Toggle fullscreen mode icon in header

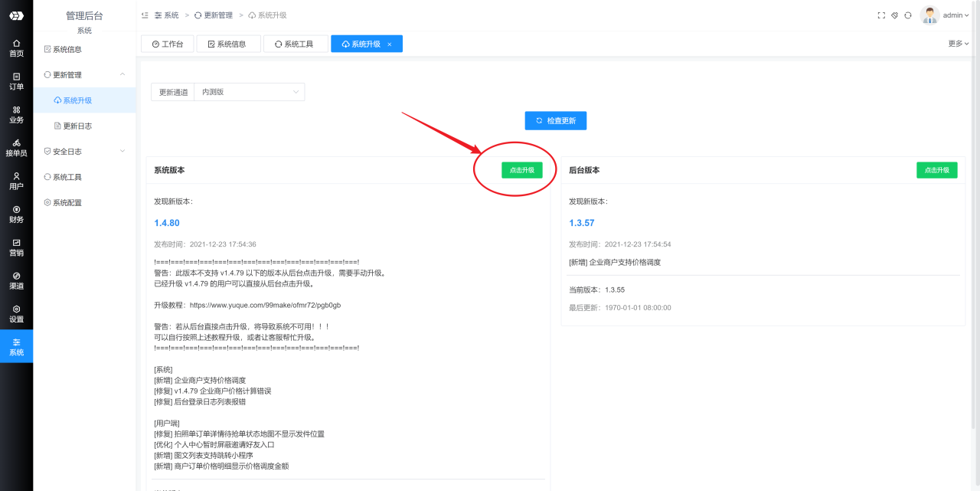pyautogui.click(x=881, y=15)
